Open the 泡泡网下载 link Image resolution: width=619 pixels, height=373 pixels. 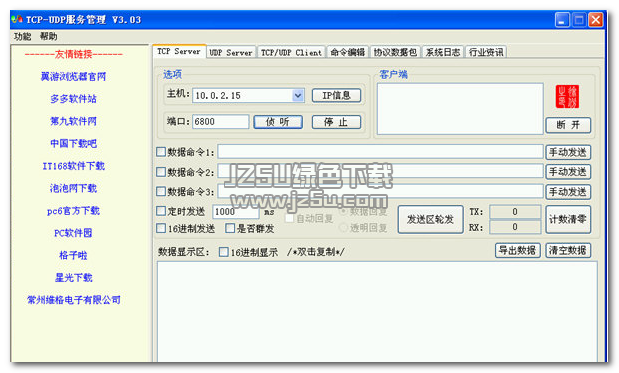(x=73, y=188)
